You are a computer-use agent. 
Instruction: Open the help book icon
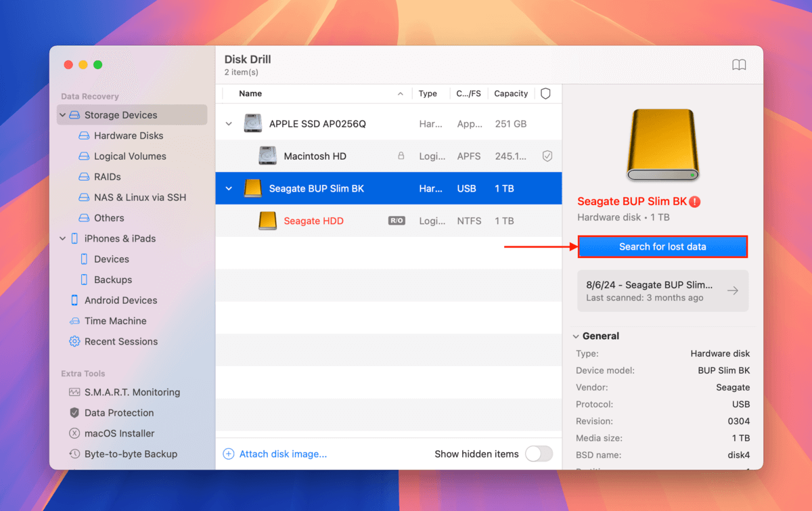point(739,65)
